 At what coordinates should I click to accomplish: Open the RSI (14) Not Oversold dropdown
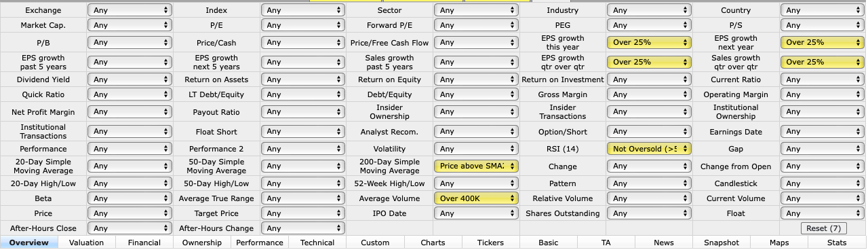click(x=649, y=148)
